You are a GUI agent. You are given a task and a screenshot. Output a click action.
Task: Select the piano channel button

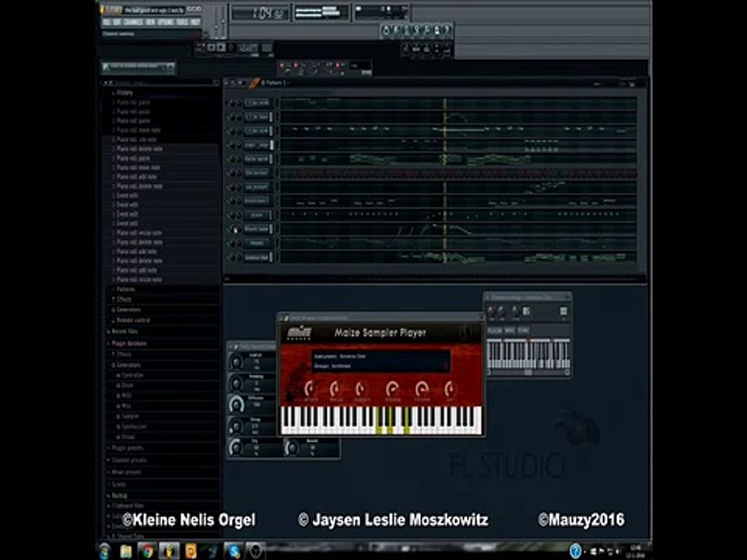tap(256, 215)
